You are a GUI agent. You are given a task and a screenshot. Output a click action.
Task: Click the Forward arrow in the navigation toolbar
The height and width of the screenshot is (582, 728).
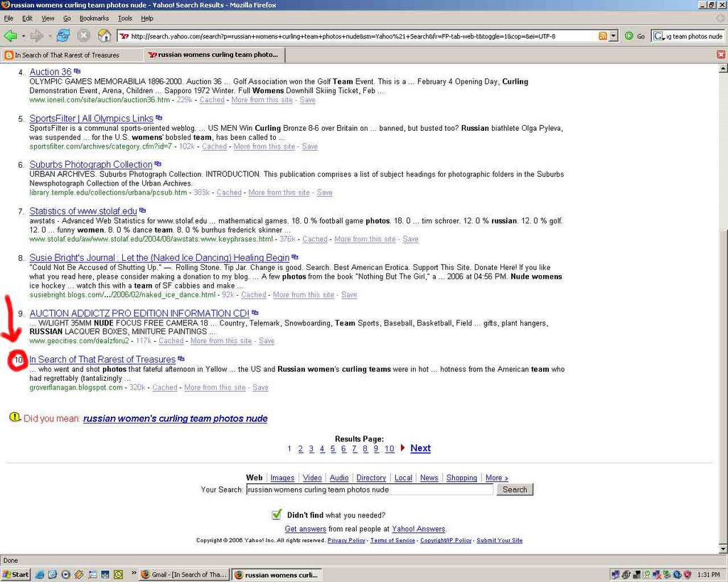tap(36, 36)
